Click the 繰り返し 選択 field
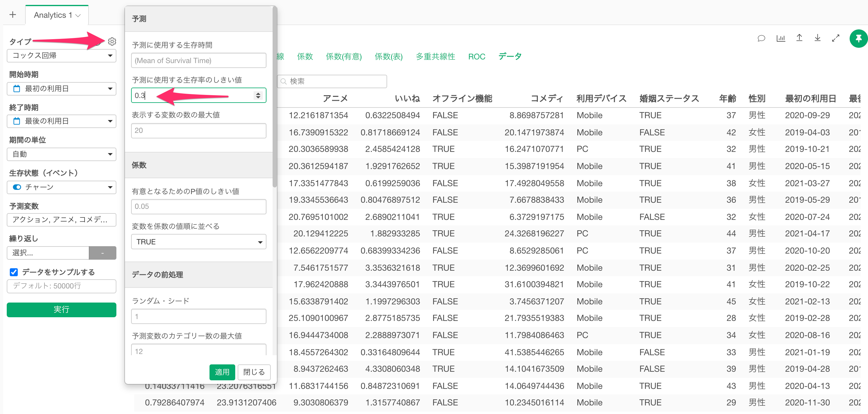Screen dimensions: 868x414 tap(48, 253)
